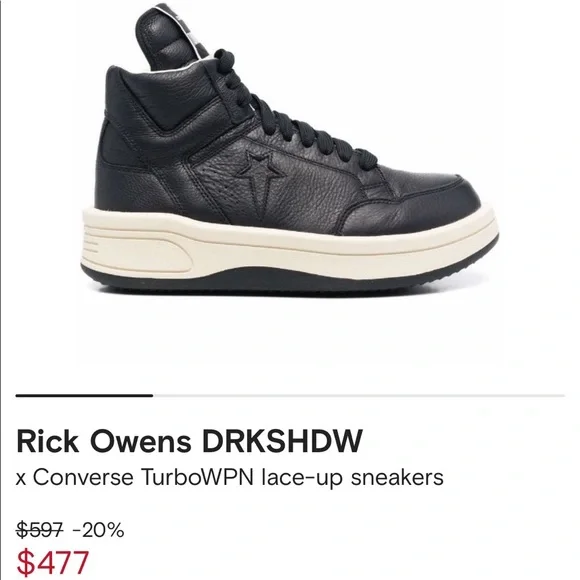Screen dimensions: 580x580
Task: Tap the -20% discount label
Action: (98, 530)
